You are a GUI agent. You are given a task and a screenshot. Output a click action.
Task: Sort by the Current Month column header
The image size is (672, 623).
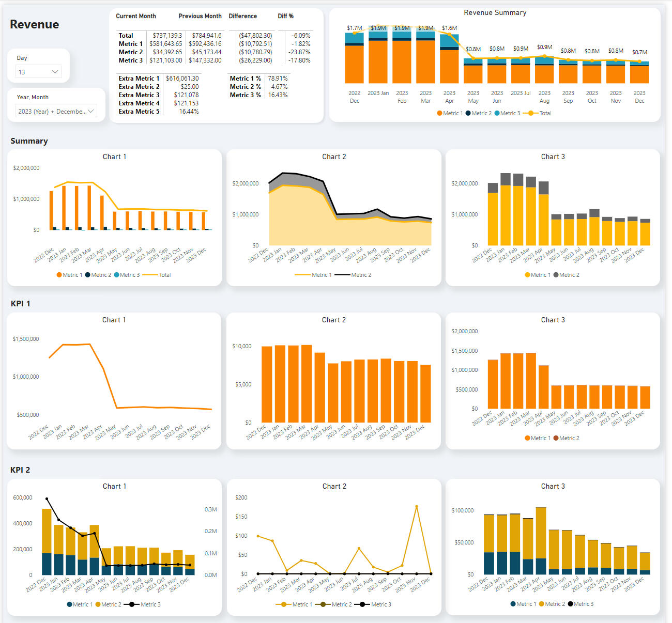point(135,16)
